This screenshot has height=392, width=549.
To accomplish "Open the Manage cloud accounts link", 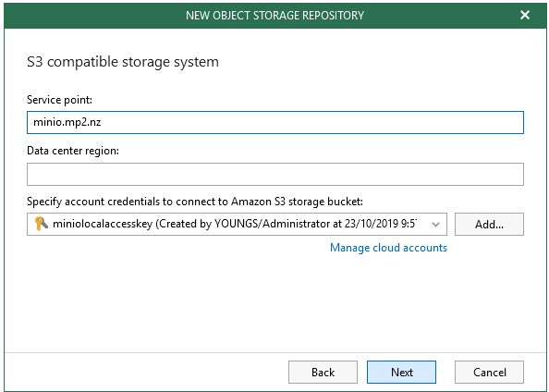I will [x=388, y=248].
